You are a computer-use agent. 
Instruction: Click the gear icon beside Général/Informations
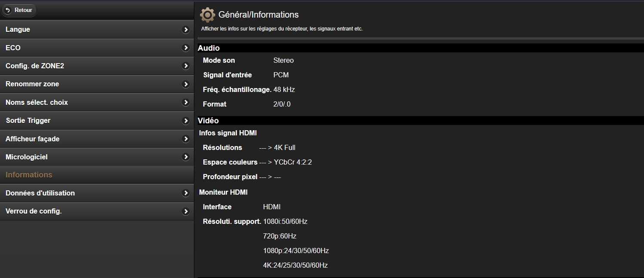click(x=207, y=15)
